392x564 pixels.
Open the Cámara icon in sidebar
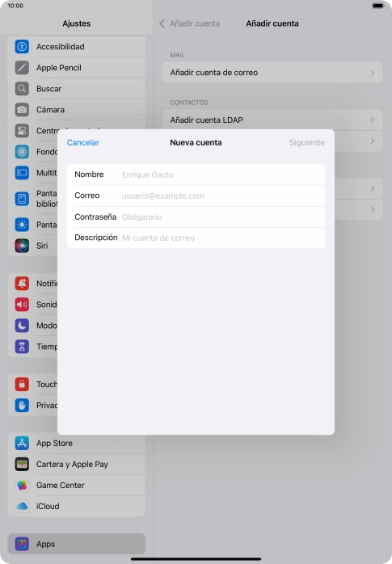pyautogui.click(x=22, y=110)
